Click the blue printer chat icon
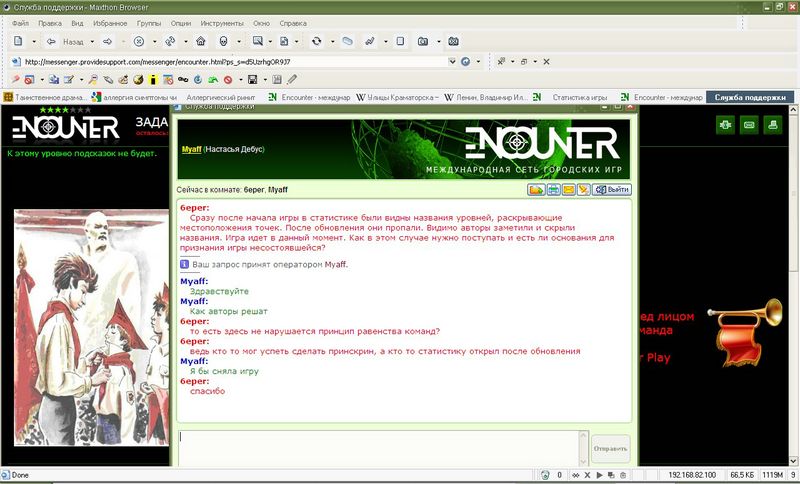Viewport: 800px width, 484px height. [x=553, y=190]
